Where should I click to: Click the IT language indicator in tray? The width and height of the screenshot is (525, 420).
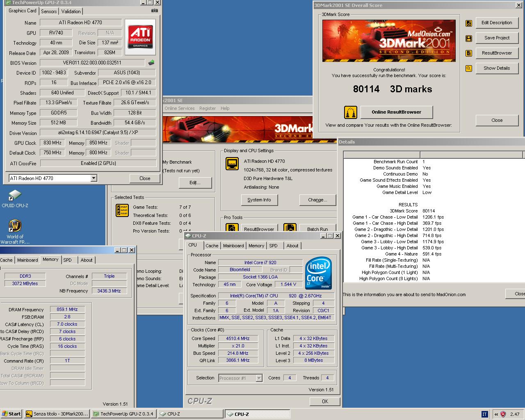(x=485, y=414)
